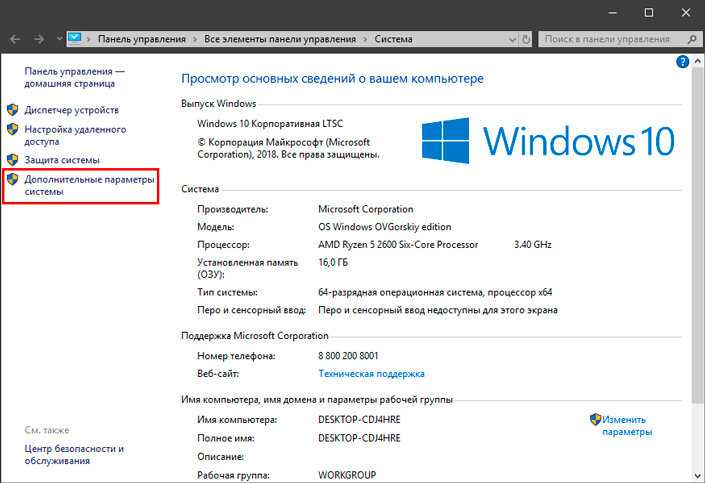Go forward with the forward arrow
Viewport: 705px width, 483px height.
click(x=39, y=40)
